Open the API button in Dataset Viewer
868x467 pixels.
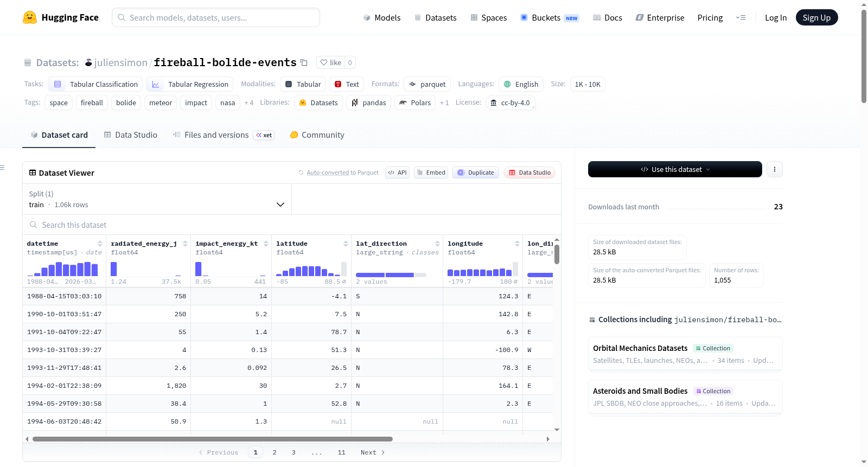pyautogui.click(x=397, y=172)
